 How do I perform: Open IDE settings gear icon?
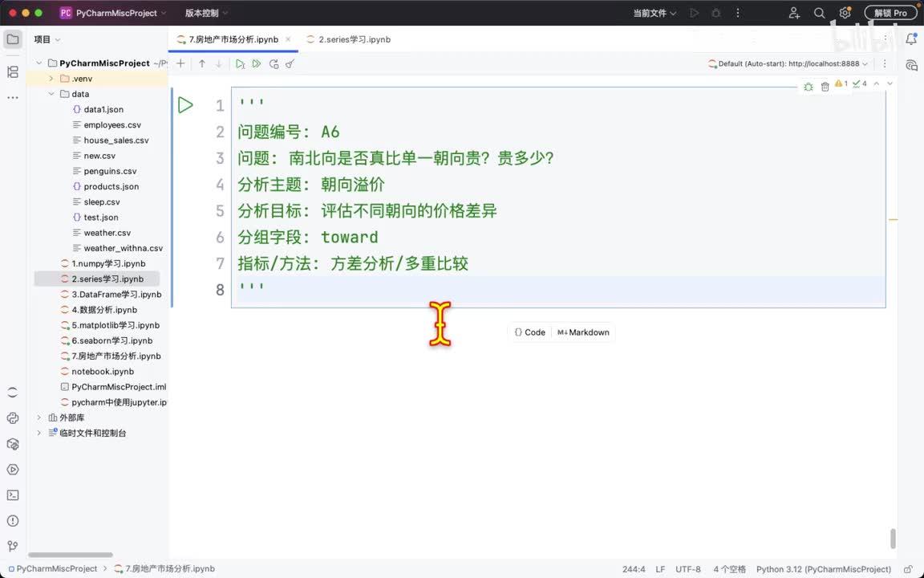click(845, 13)
